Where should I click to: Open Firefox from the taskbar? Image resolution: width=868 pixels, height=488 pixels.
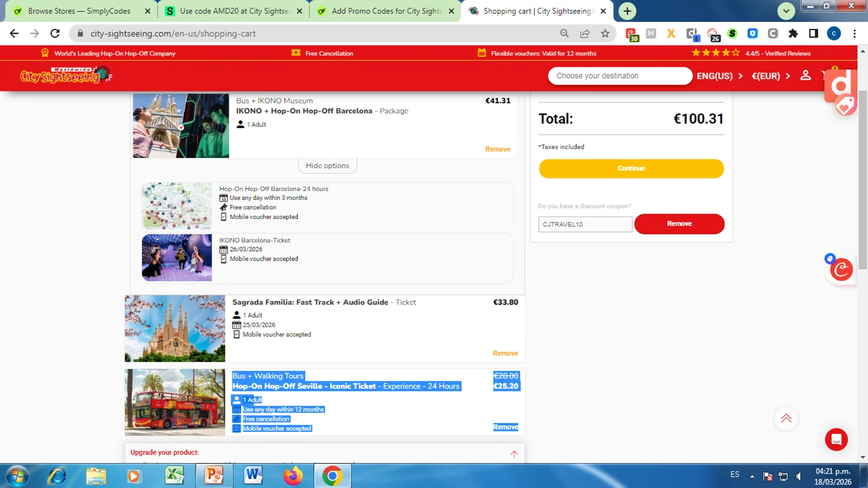[293, 476]
